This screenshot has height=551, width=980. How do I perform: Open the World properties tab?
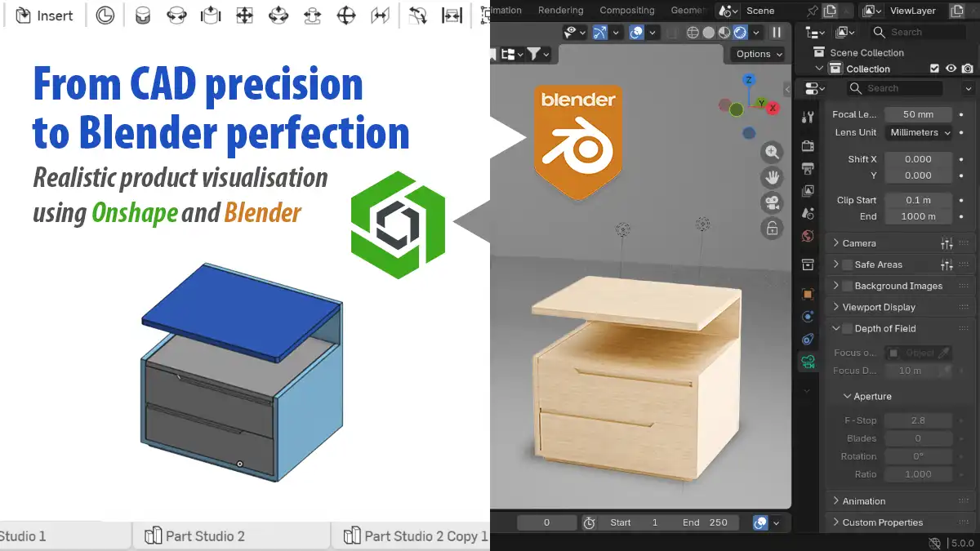(808, 236)
